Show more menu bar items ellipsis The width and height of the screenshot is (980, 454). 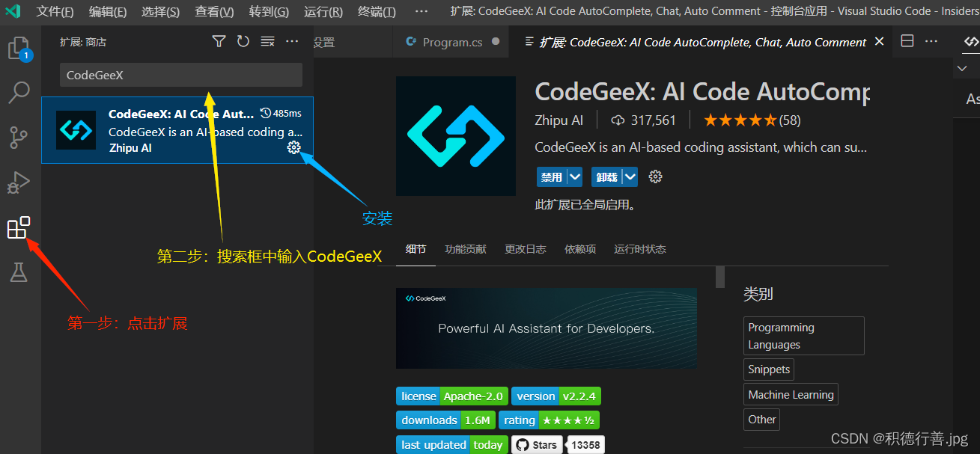pos(421,12)
